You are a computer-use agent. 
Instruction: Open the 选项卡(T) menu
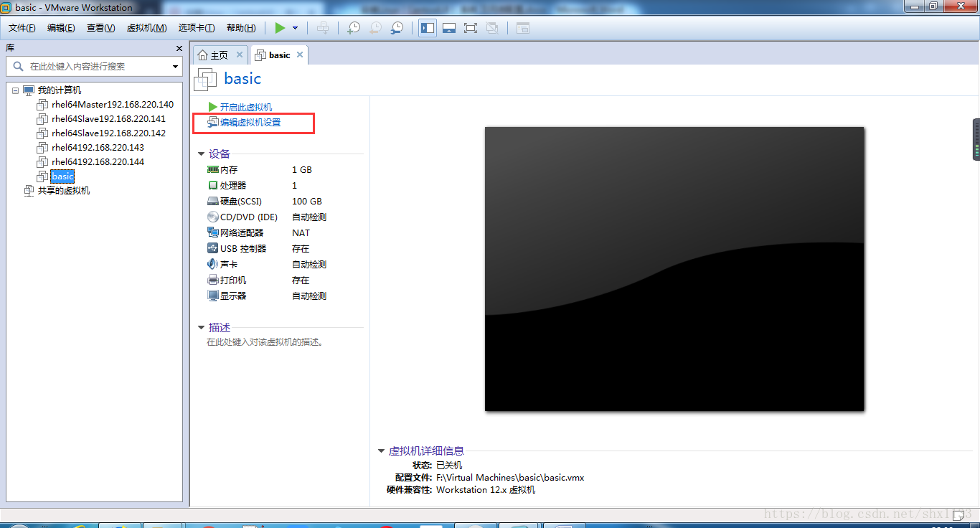pyautogui.click(x=197, y=28)
